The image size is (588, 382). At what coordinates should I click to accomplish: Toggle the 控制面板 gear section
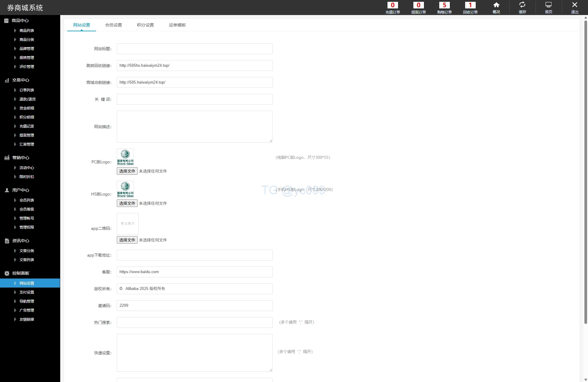(20, 273)
